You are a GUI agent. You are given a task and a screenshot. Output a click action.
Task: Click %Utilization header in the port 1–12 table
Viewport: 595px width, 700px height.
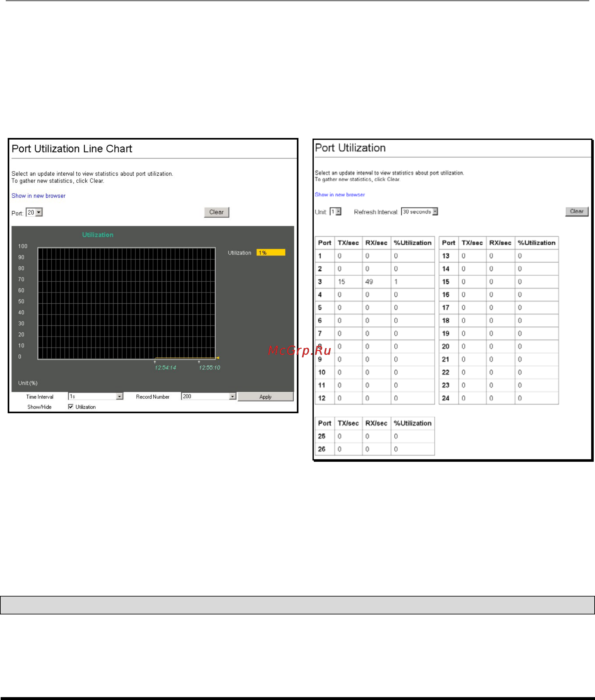(x=413, y=243)
